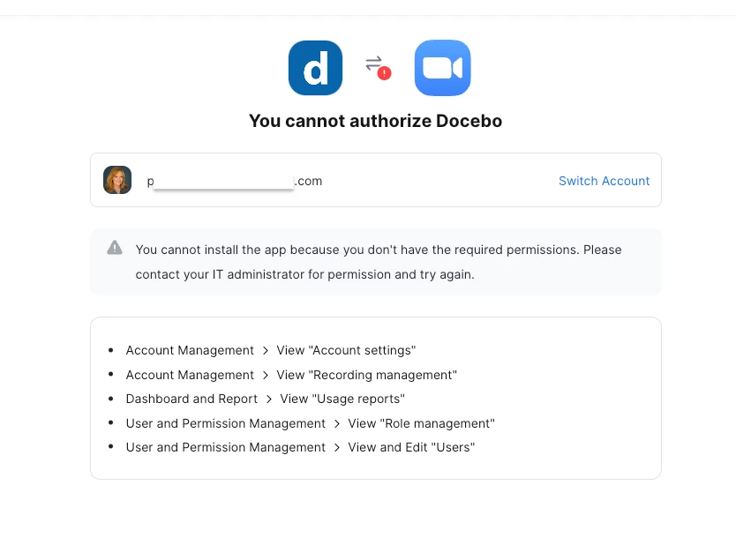The image size is (736, 560).
Task: Click the Zoom camera app icon
Action: (443, 68)
